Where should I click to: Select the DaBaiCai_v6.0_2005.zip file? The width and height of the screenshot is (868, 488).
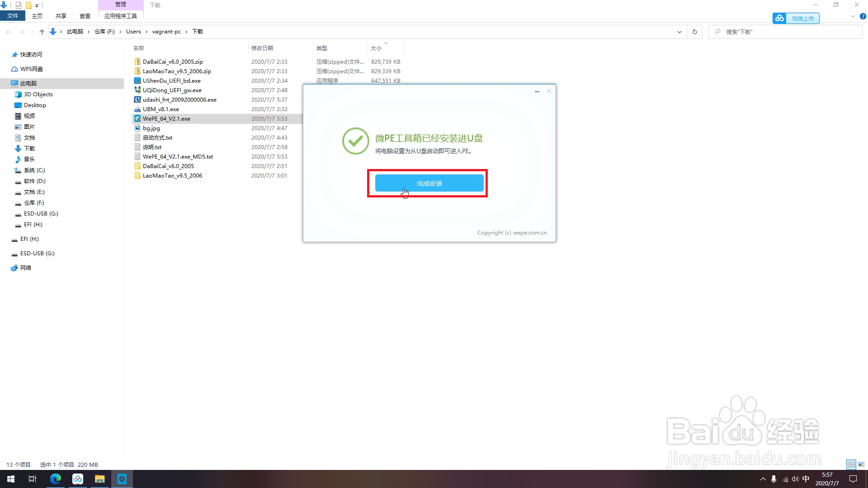(173, 62)
